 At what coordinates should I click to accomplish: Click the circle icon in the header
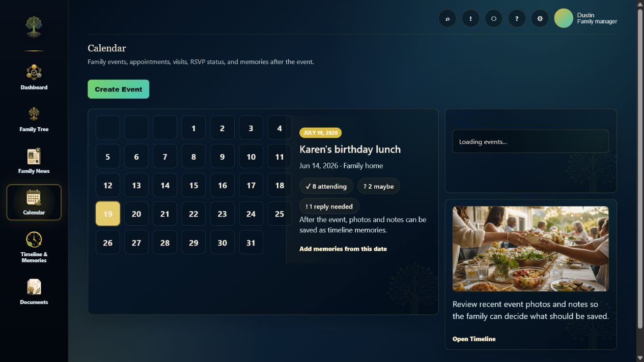pos(494,19)
